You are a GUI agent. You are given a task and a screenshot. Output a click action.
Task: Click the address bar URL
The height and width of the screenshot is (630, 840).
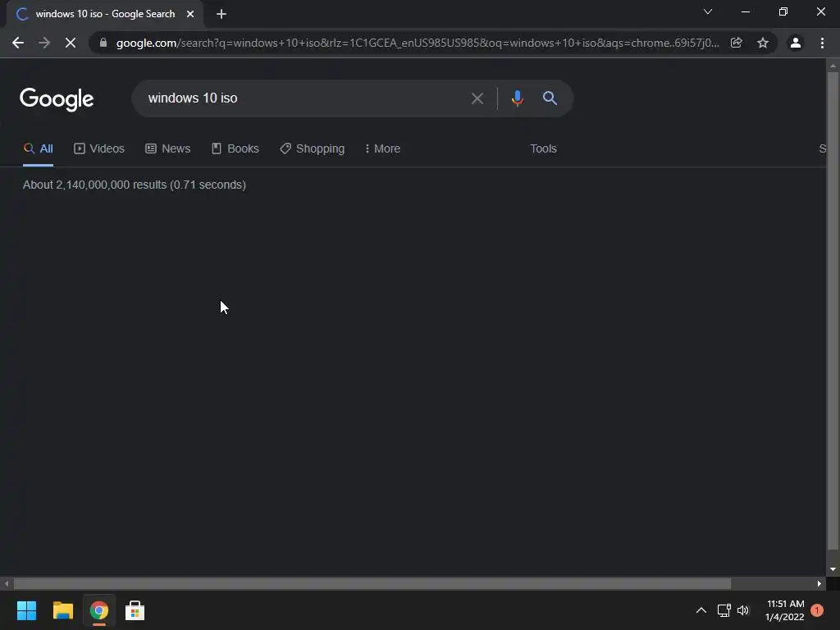click(418, 43)
